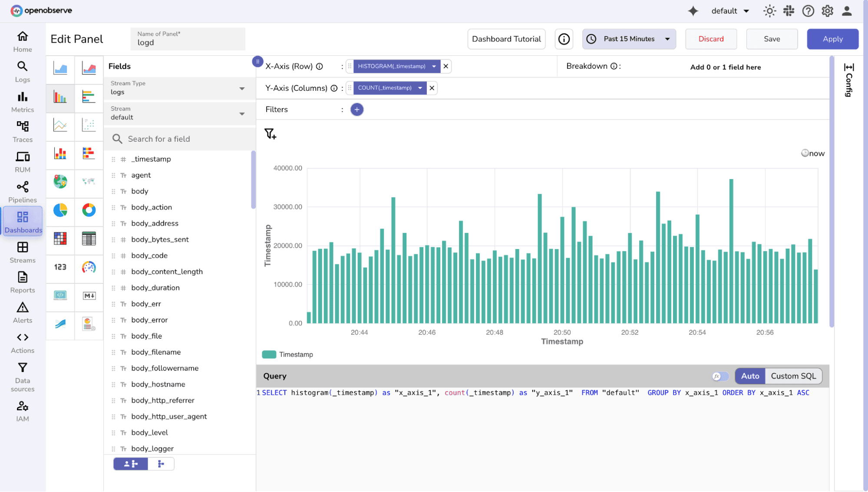Select the field-list-only view toggle
Image resolution: width=868 pixels, height=492 pixels.
point(161,464)
